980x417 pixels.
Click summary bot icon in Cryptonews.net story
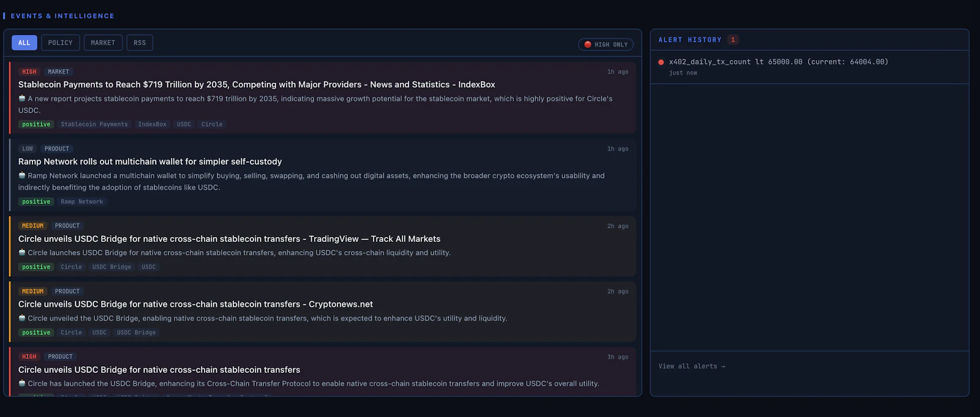[x=22, y=318]
